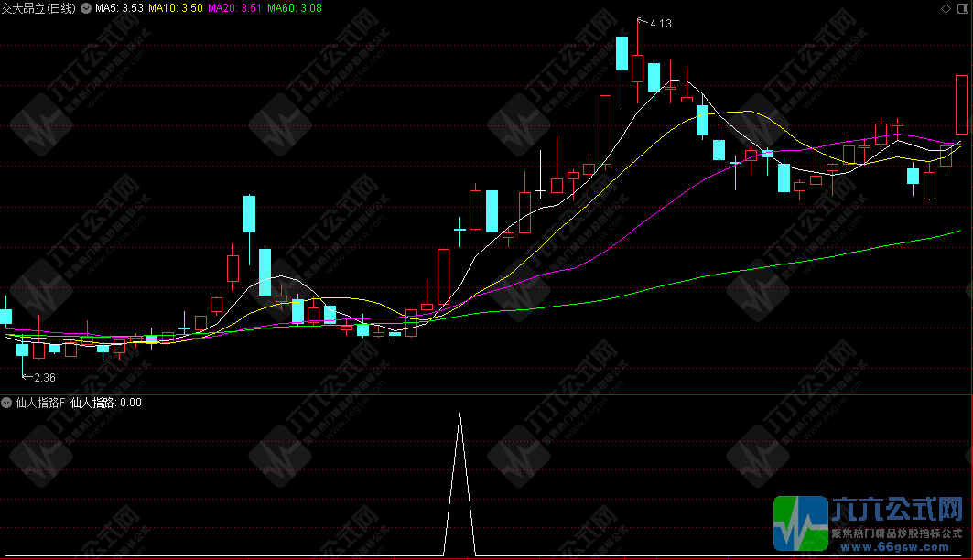Select the yellow MA10: 3.50 label
Screen dimensions: 973x560
click(175, 8)
